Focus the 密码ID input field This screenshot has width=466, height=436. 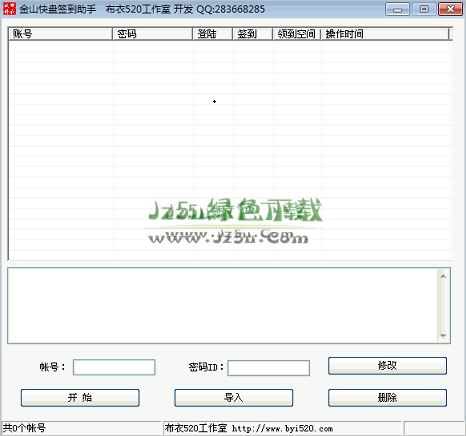point(269,368)
